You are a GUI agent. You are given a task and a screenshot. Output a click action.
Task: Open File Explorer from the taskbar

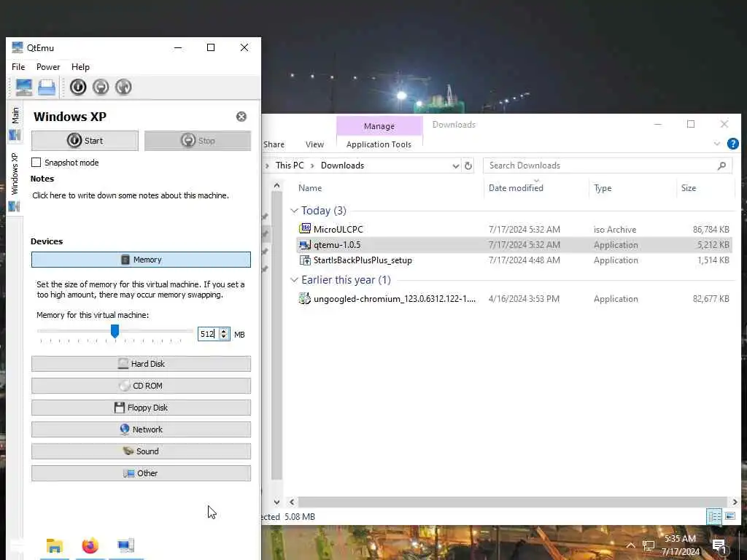pos(54,545)
